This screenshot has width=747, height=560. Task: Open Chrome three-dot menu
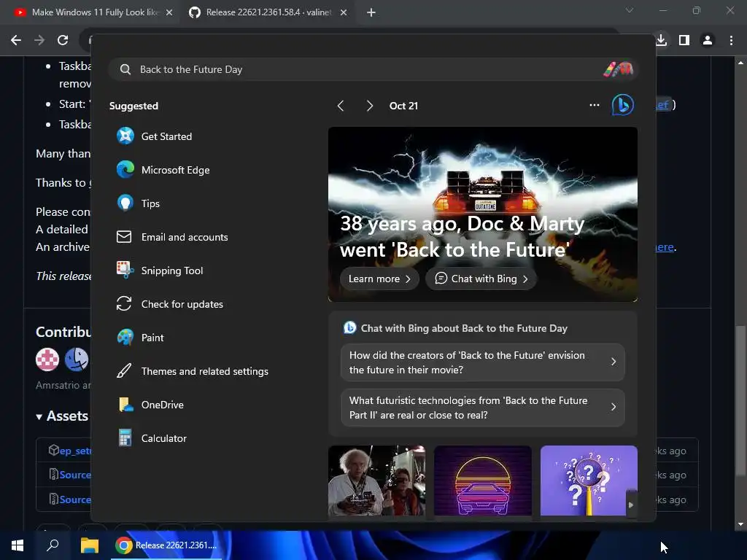(x=731, y=40)
